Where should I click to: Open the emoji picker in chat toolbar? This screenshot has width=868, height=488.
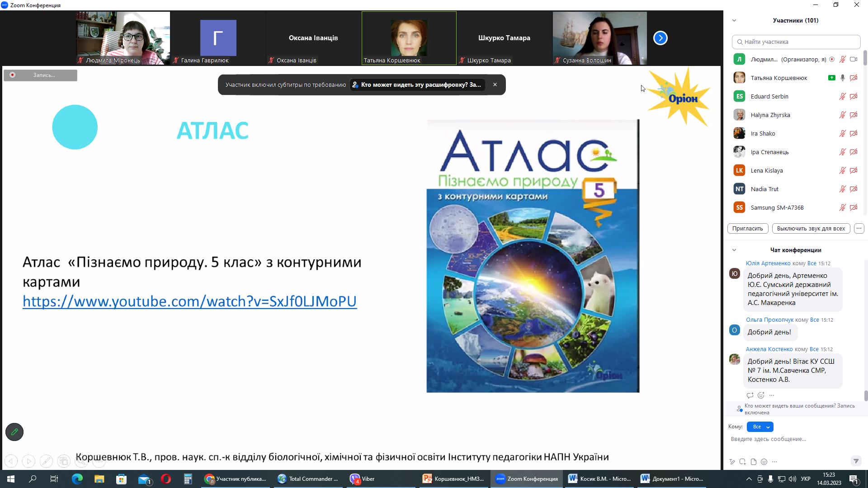point(764,462)
